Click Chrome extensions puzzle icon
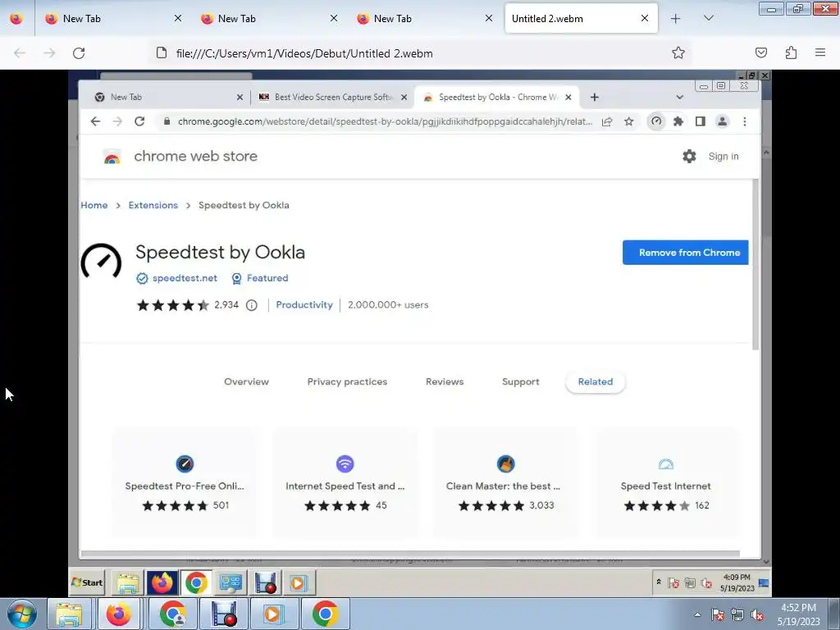This screenshot has height=630, width=840. click(x=678, y=121)
